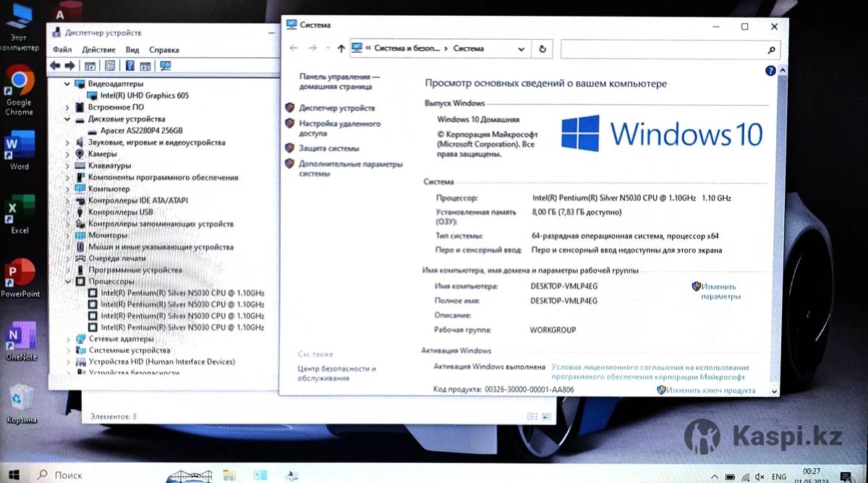Open Word desktop shortcut
868x483 pixels.
click(x=19, y=150)
